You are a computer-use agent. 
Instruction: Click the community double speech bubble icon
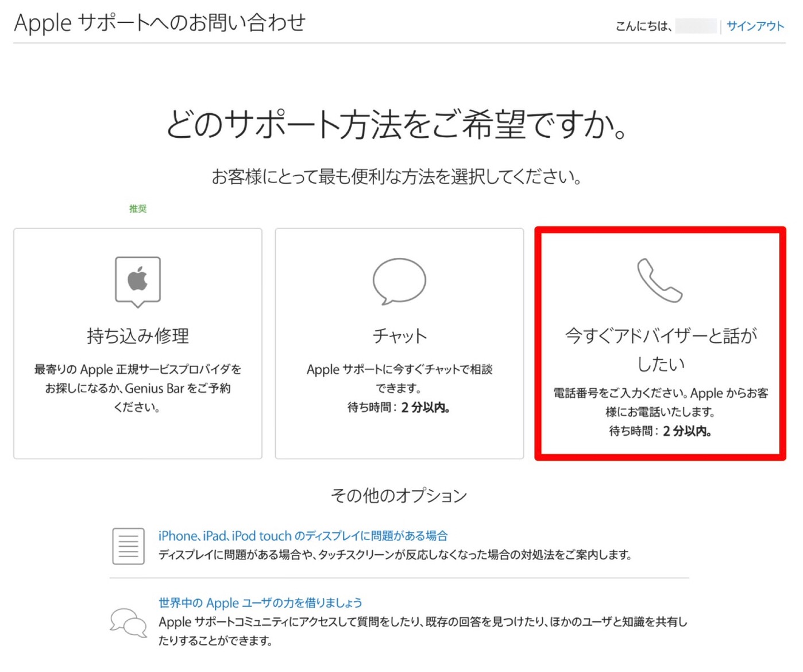[129, 622]
